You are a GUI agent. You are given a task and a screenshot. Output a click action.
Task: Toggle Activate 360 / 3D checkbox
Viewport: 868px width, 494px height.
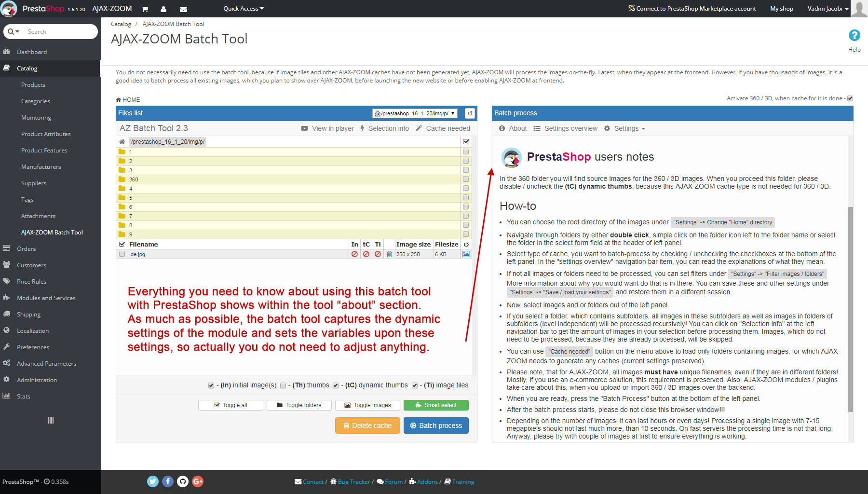point(850,98)
